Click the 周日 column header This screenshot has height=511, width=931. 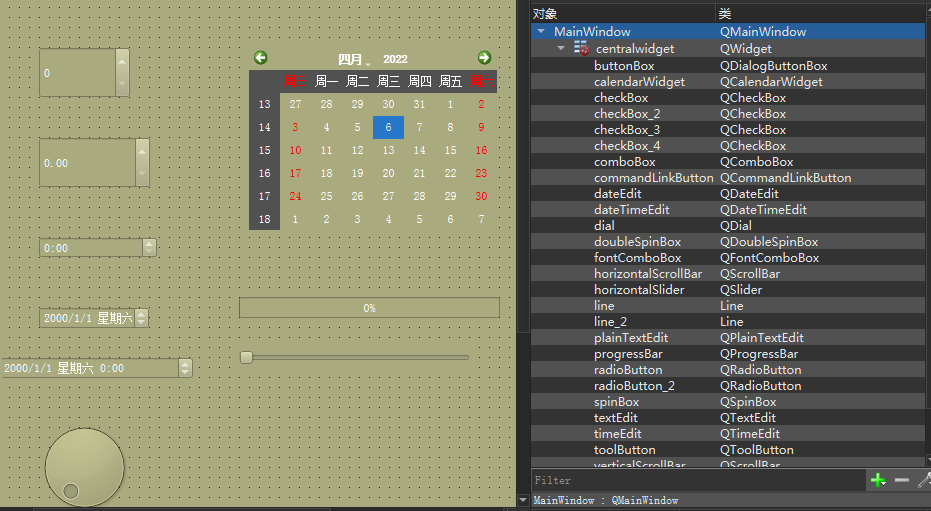click(x=295, y=81)
